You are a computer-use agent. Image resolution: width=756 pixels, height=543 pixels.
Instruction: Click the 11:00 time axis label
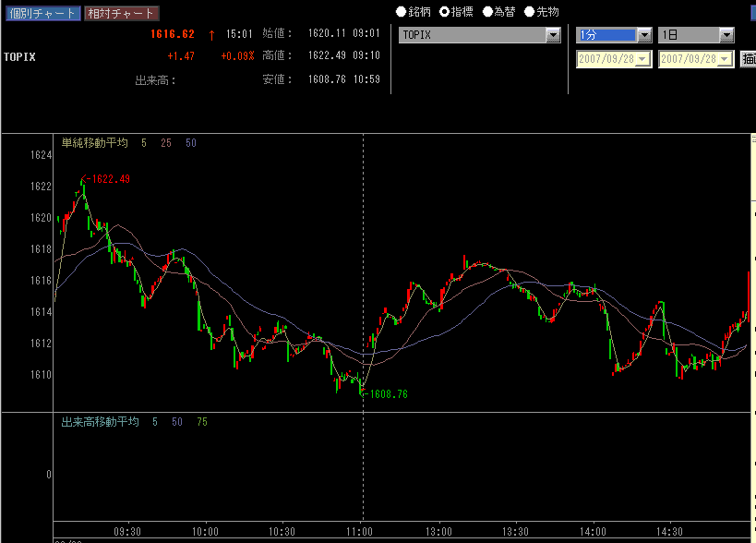(x=361, y=532)
